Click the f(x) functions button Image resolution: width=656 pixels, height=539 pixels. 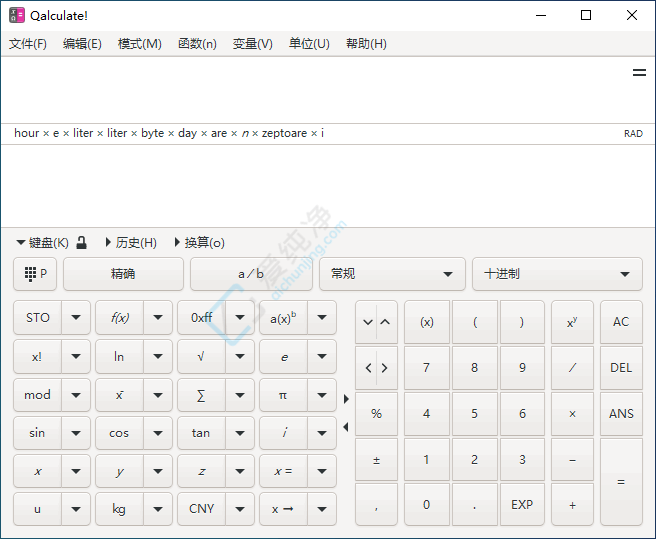pyautogui.click(x=119, y=318)
